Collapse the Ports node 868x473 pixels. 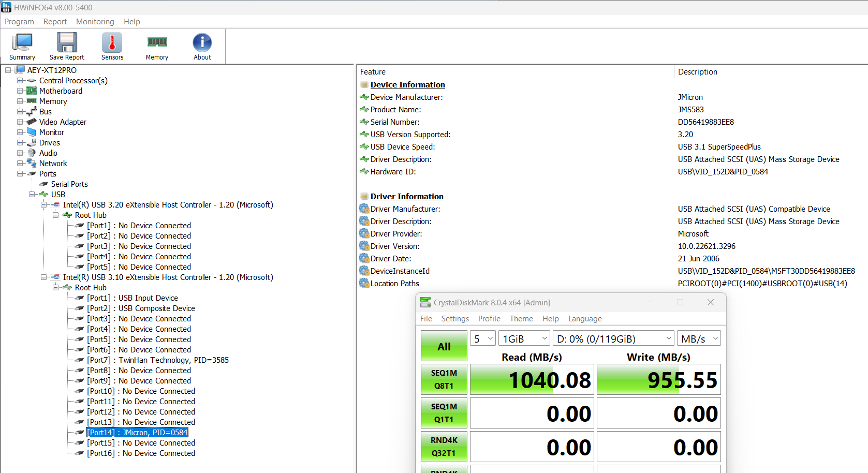coord(20,174)
